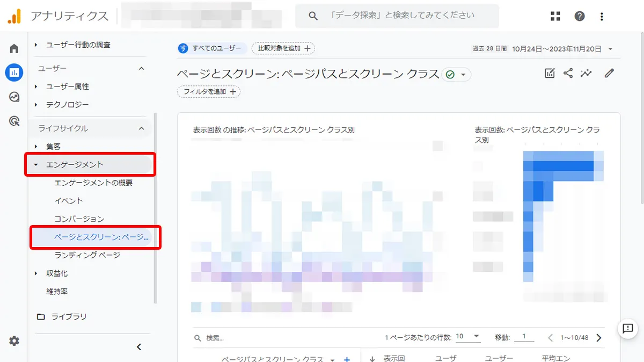Collapse the ユーザー section chevron
Image resolution: width=644 pixels, height=362 pixels.
point(141,68)
